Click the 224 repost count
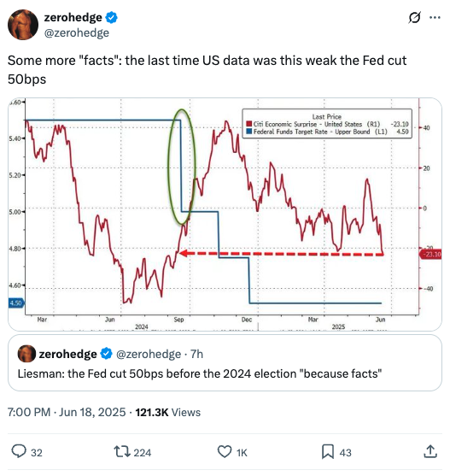The image size is (450, 476). [x=143, y=453]
